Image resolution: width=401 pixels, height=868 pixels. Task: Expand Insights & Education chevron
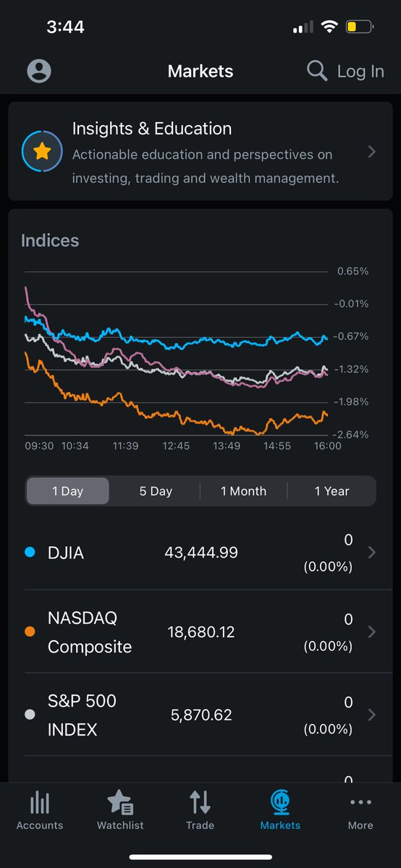(371, 152)
